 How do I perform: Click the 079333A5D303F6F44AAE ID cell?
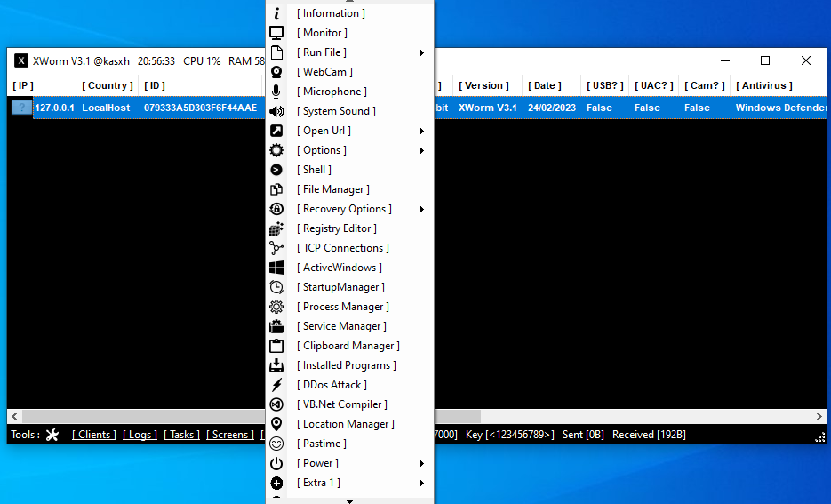coord(200,108)
